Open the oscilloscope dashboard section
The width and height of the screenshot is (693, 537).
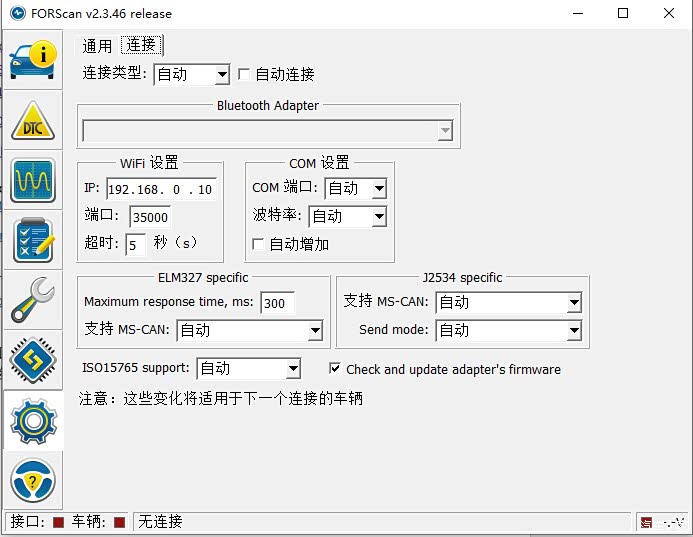coord(32,181)
